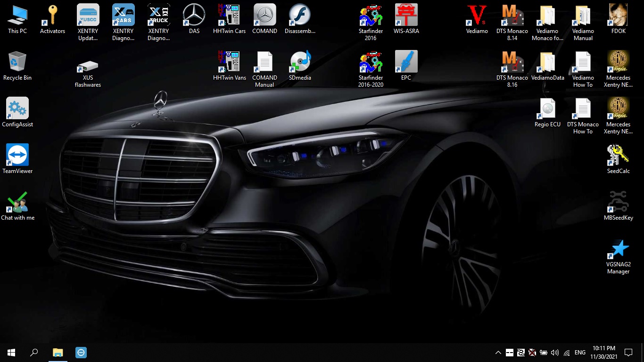Expand the hidden system tray icons
Viewport: 644px width, 362px height.
click(x=498, y=353)
